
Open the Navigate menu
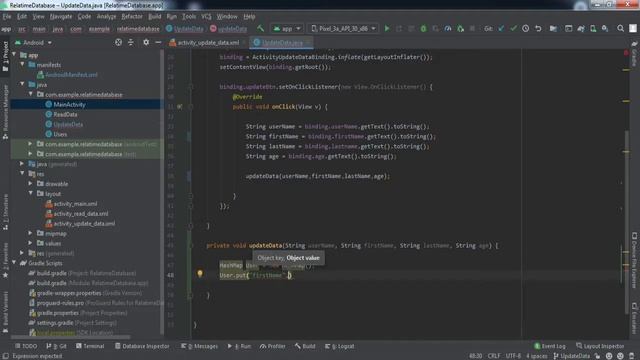(x=61, y=17)
